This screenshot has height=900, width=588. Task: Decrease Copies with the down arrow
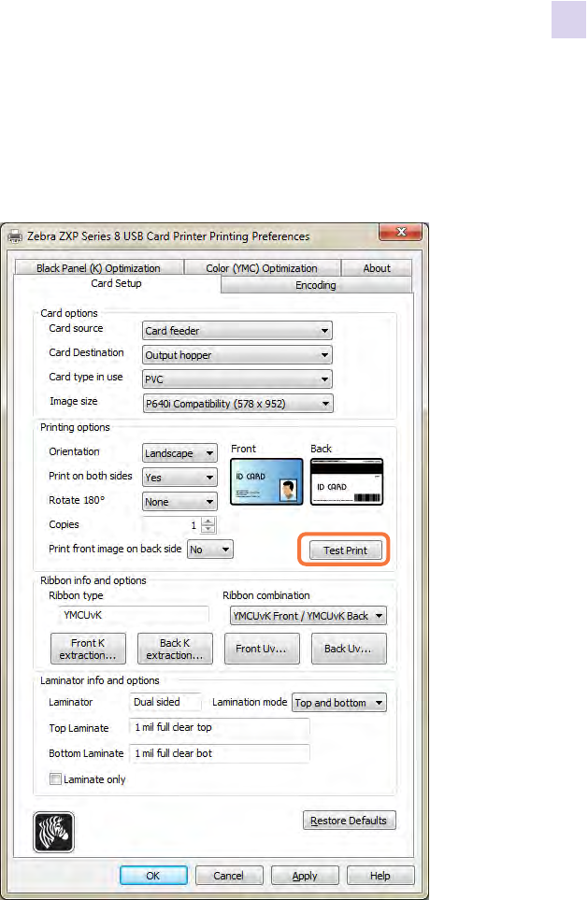coord(208,529)
